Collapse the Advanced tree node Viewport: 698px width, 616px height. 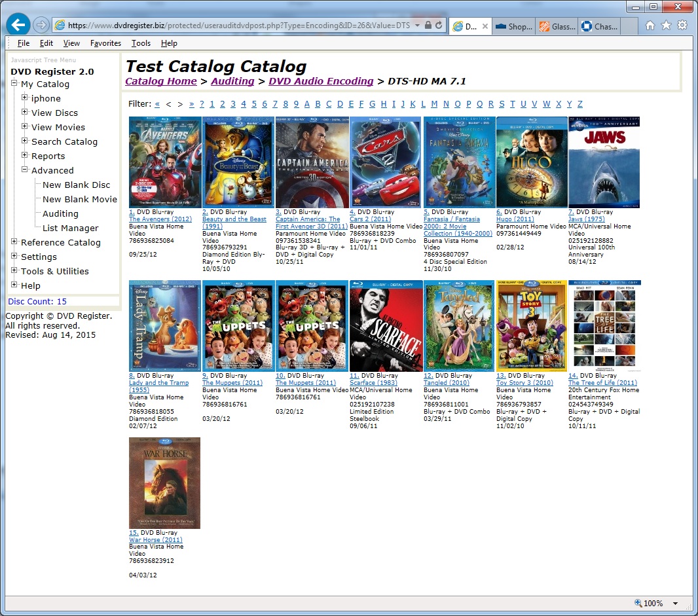pyautogui.click(x=25, y=169)
